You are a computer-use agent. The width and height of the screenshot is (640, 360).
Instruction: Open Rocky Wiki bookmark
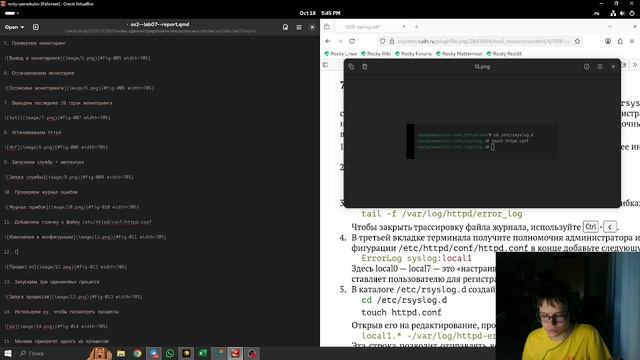pyautogui.click(x=376, y=54)
